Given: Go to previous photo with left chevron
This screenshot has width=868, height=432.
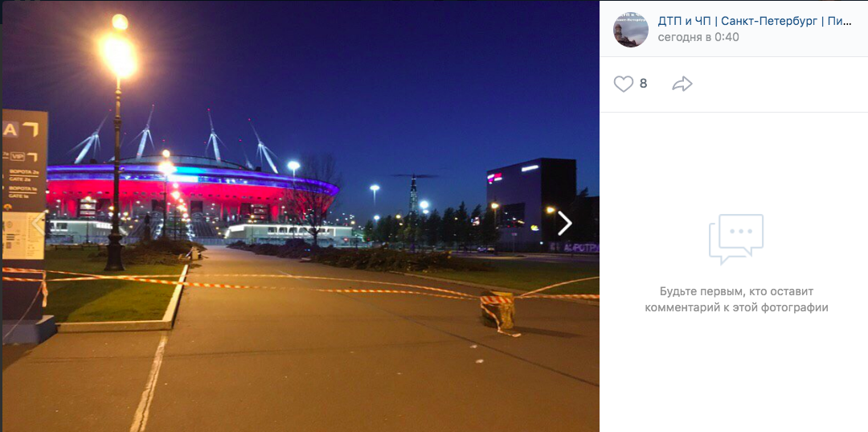Looking at the screenshot, I should (x=38, y=223).
